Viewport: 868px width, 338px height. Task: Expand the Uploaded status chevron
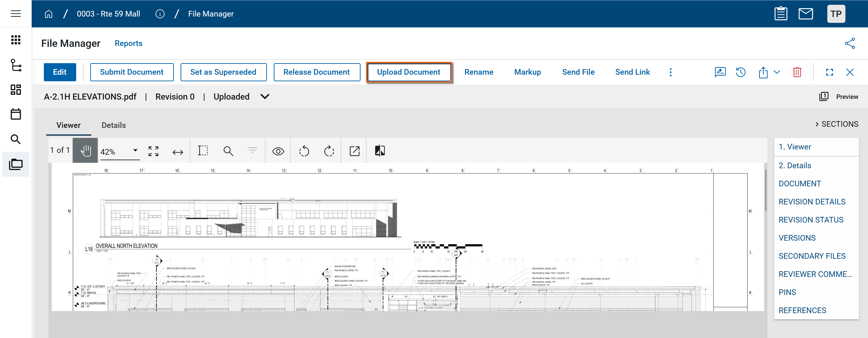tap(265, 97)
